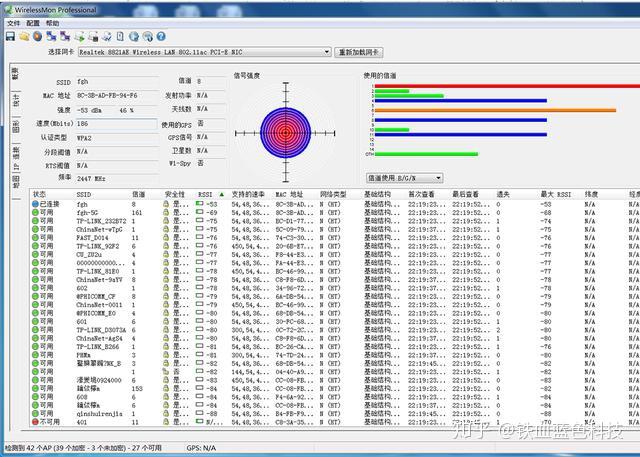The width and height of the screenshot is (640, 457).
Task: Click the WirelessMon app icon in title bar
Action: 8,9
